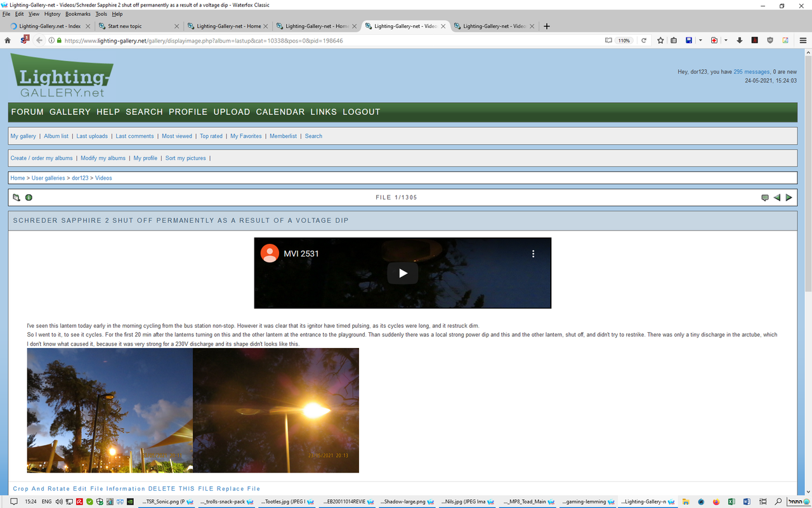Click 'dor123' in the breadcrumb

click(x=80, y=178)
